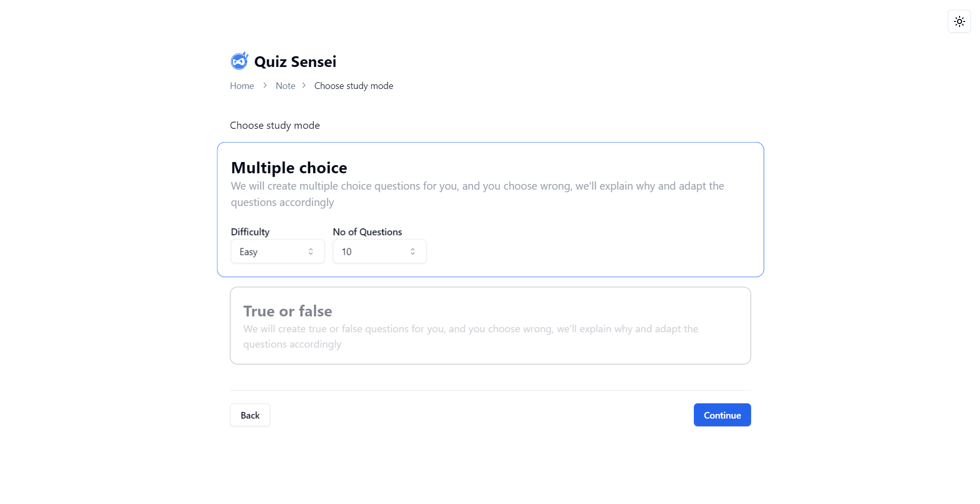Go to Home in the breadcrumb
980x504 pixels.
coord(242,86)
